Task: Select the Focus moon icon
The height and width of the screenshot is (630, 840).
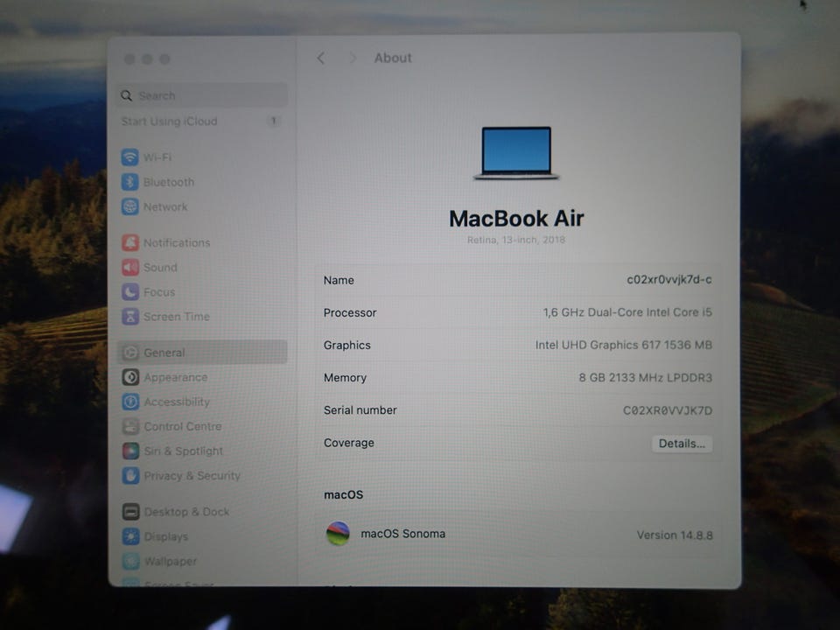Action: (130, 292)
